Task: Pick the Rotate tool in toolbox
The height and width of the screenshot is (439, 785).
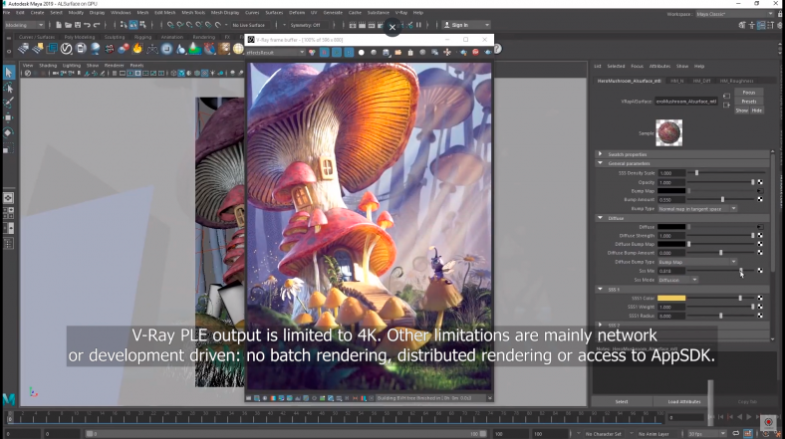Action: point(9,133)
